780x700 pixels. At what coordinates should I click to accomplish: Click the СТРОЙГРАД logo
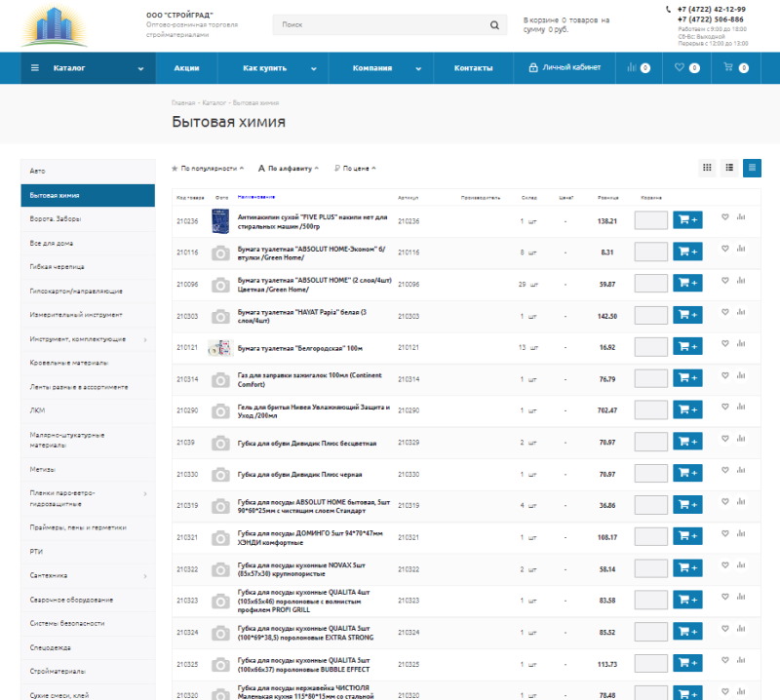tap(54, 25)
